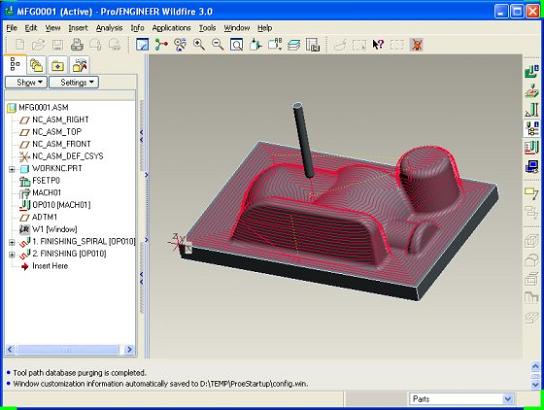
Task: Switch to the Model Tree navigator tab
Action: click(15, 65)
